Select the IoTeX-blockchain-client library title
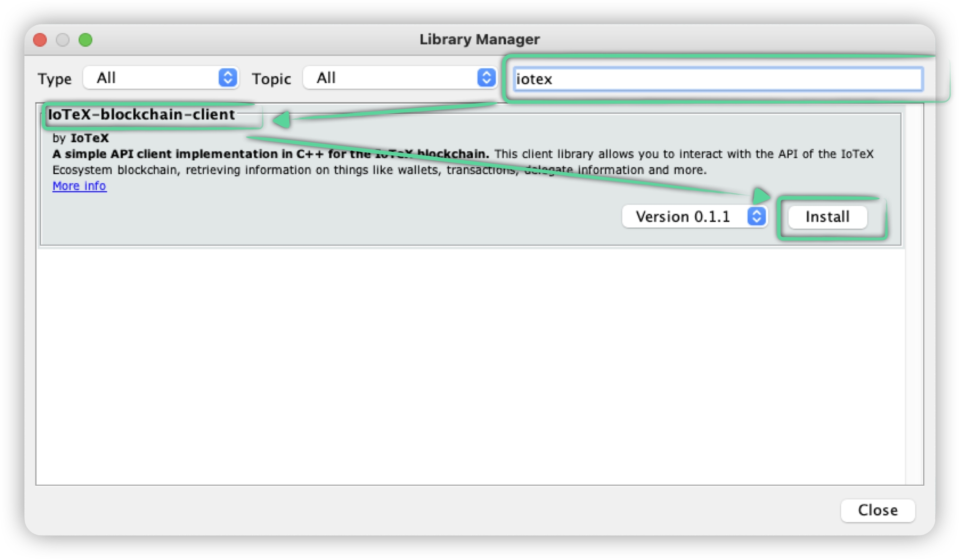 point(142,114)
